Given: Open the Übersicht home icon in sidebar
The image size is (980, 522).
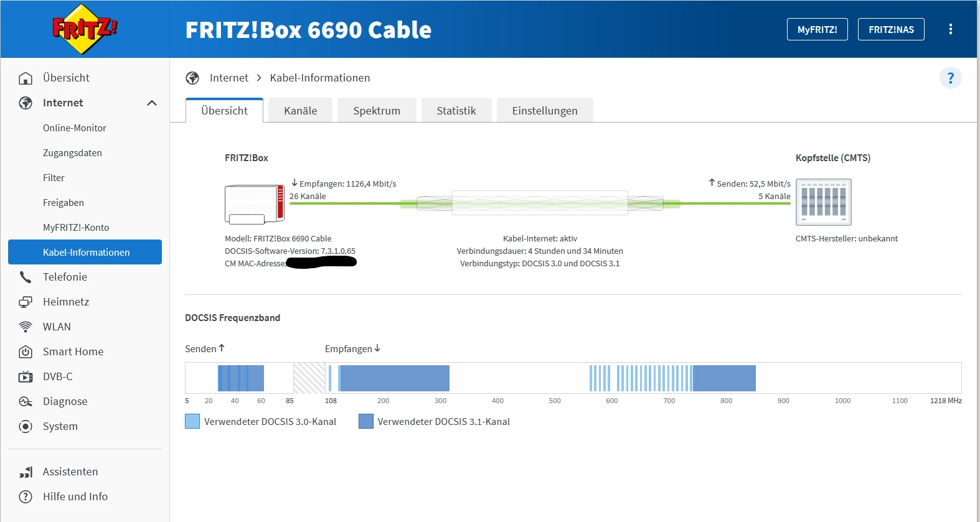Looking at the screenshot, I should coord(26,78).
